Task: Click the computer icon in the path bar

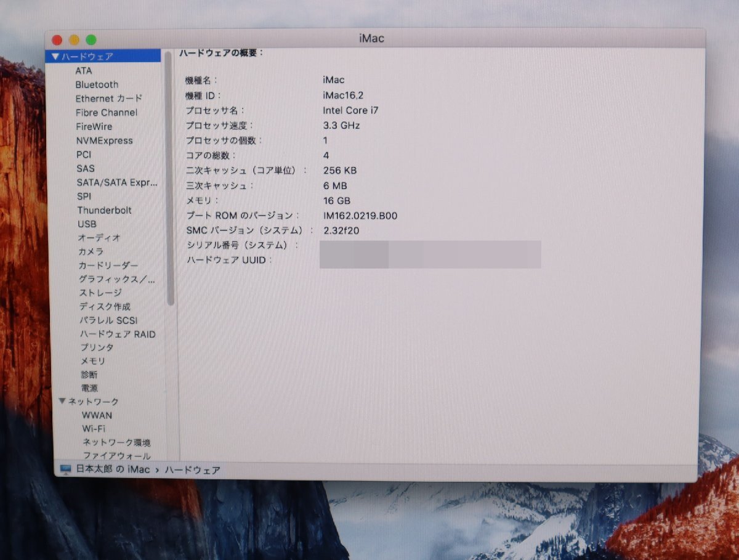Action: (x=66, y=469)
